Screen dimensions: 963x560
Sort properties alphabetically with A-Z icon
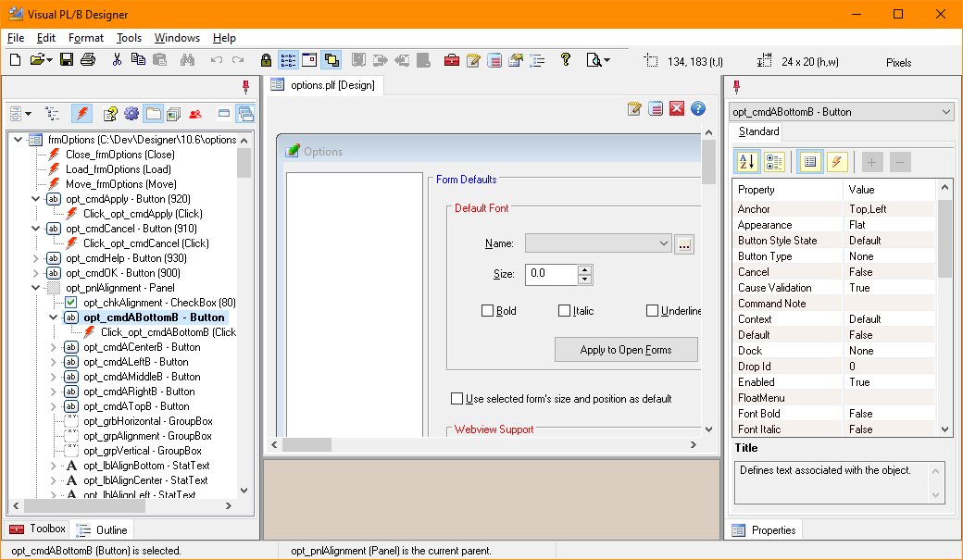(747, 162)
